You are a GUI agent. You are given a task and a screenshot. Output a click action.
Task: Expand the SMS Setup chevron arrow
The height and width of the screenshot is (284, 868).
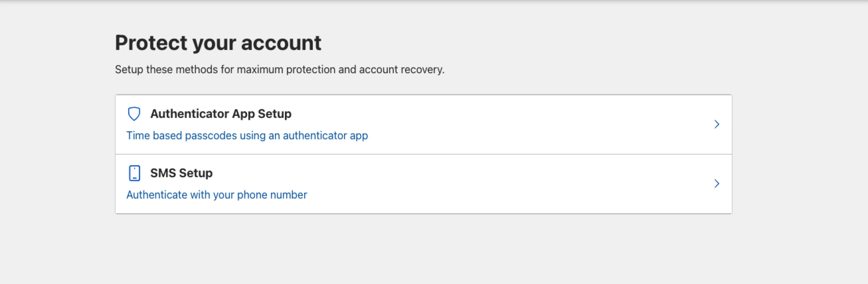point(717,184)
